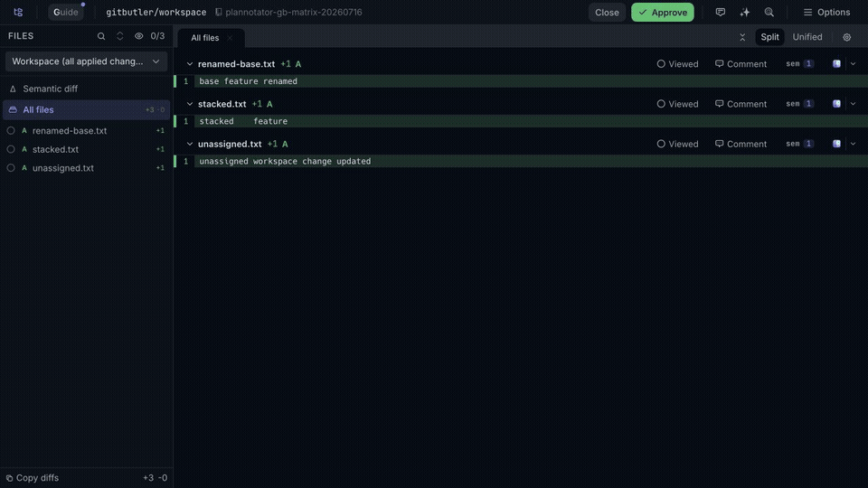Open renamed-base.txt in file list
Image resolution: width=868 pixels, height=488 pixels.
70,130
